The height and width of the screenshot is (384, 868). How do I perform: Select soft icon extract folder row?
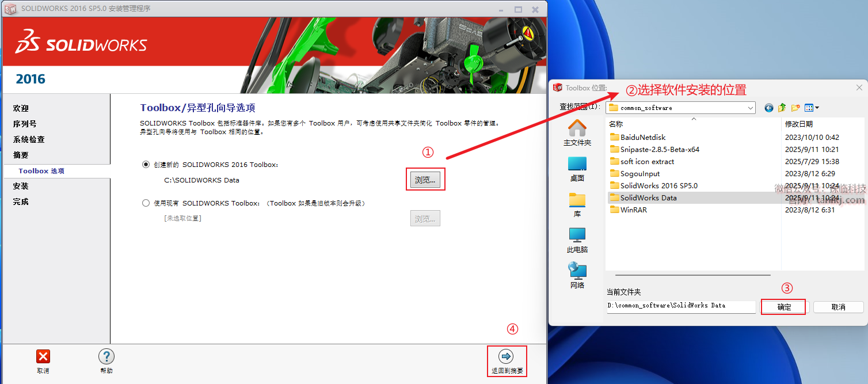coord(737,162)
